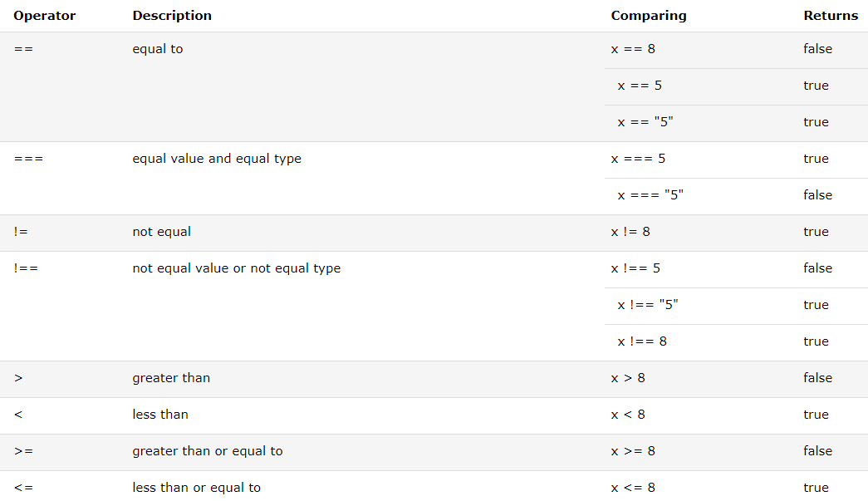
Task: Select the >= operator cell
Action: coord(23,451)
